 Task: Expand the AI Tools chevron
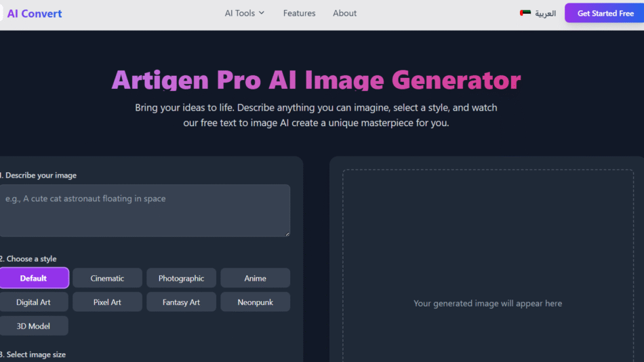tap(262, 13)
